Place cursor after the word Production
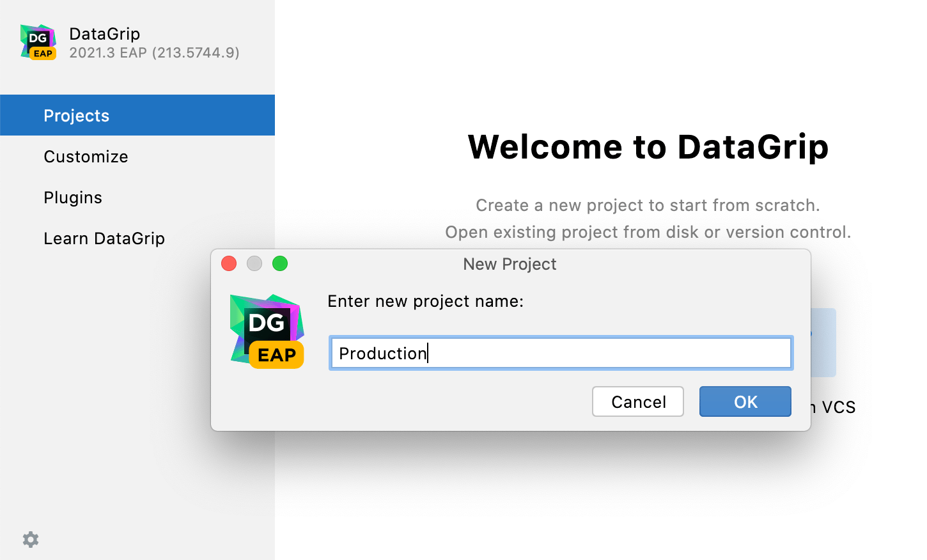Screen dimensions: 927x560 pos(427,353)
